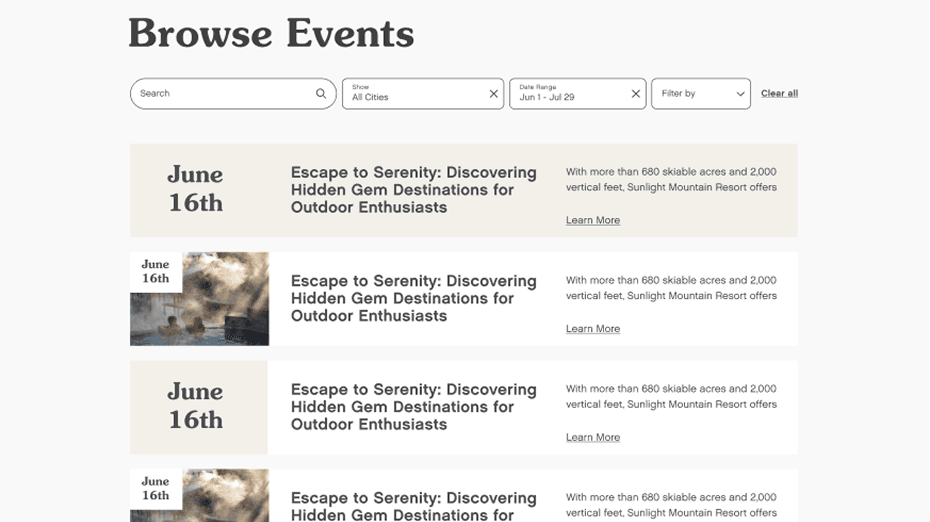Click the fourth card's description about 680 skiable acres

pyautogui.click(x=671, y=505)
